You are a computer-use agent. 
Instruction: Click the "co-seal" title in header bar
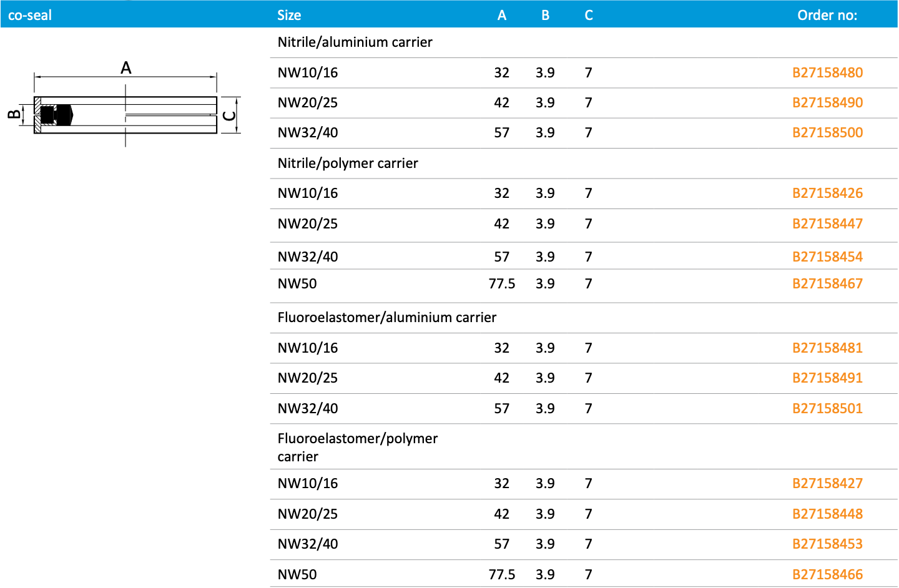click(30, 15)
